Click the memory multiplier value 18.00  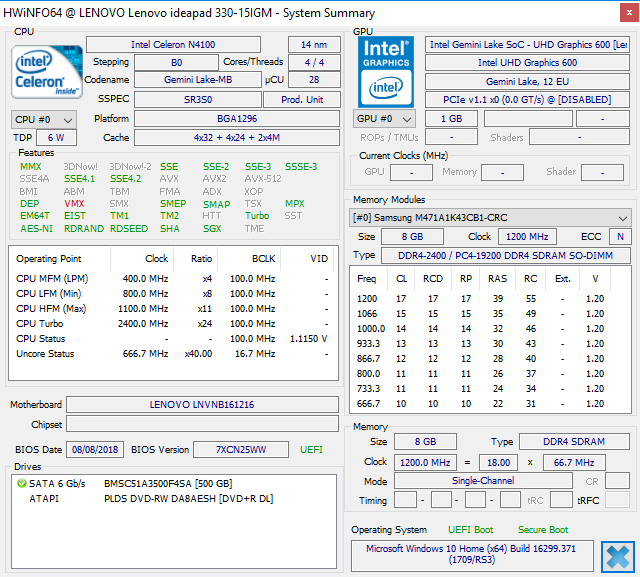(498, 462)
